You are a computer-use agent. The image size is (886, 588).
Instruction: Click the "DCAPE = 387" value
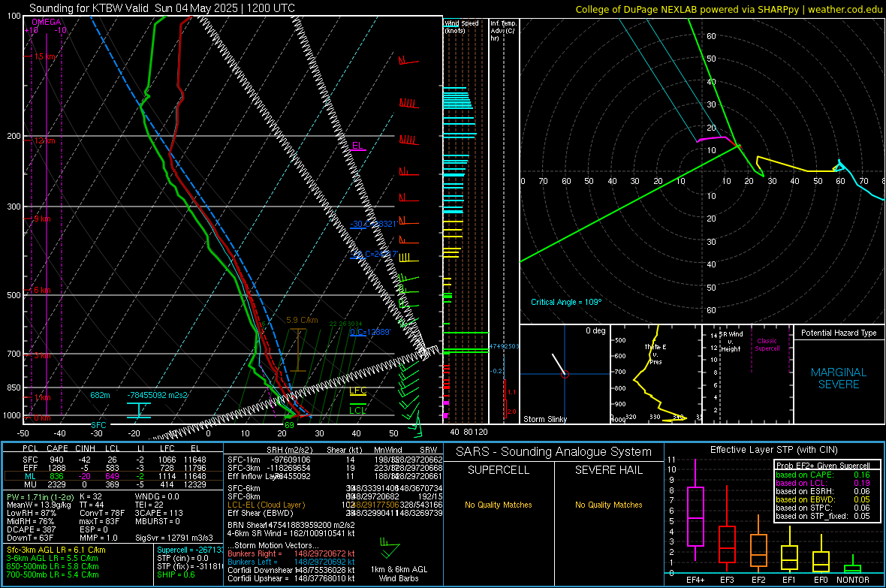click(x=31, y=529)
